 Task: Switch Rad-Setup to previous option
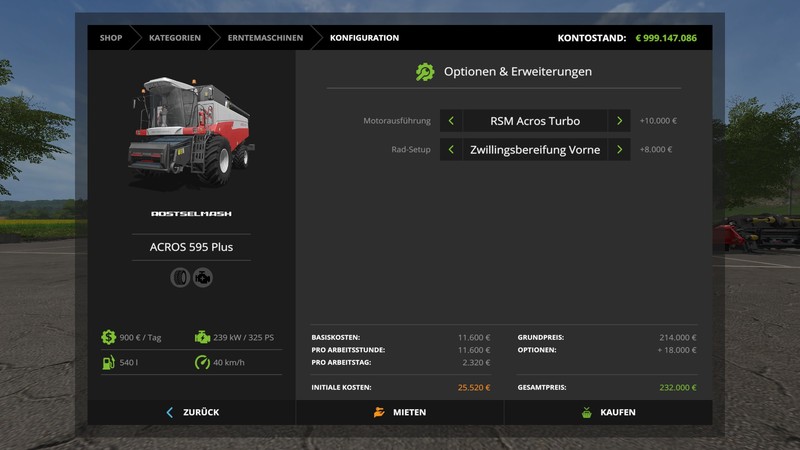[x=451, y=150]
